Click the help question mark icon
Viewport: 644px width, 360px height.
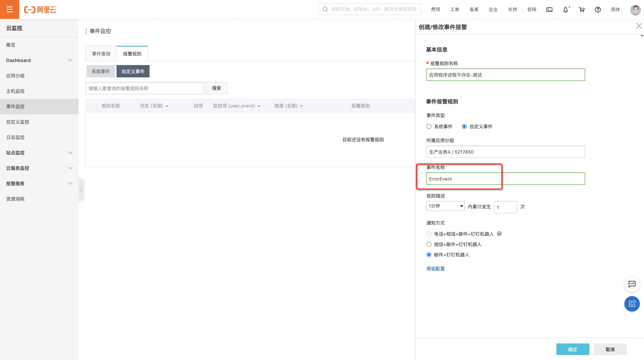tap(597, 9)
